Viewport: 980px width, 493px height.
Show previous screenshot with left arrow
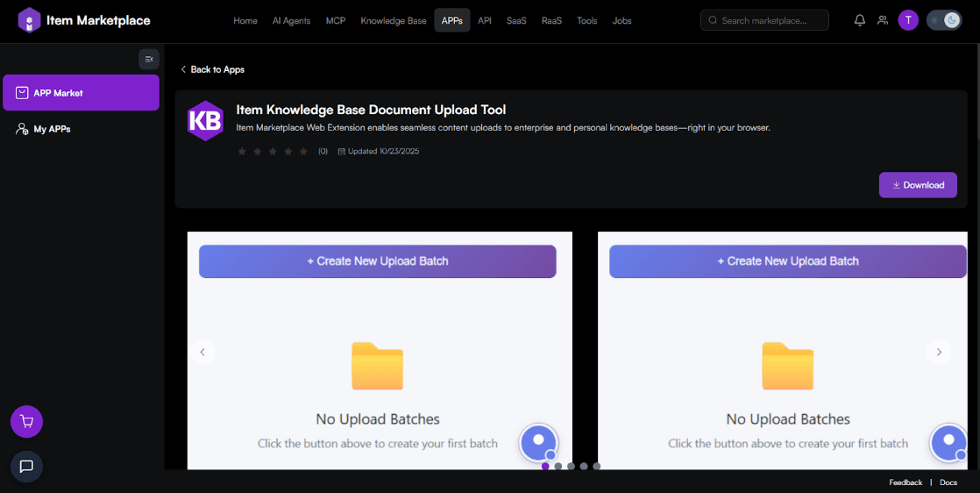pos(202,352)
